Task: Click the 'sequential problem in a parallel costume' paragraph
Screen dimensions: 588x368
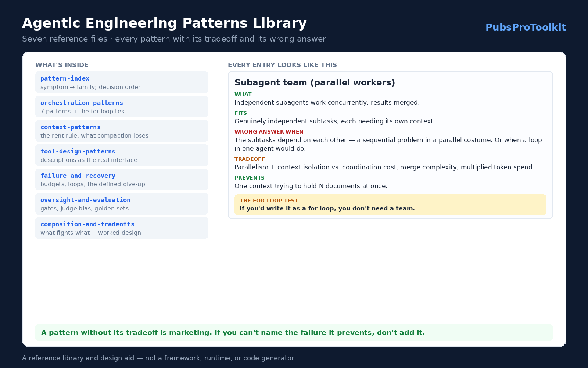Action: (x=388, y=144)
